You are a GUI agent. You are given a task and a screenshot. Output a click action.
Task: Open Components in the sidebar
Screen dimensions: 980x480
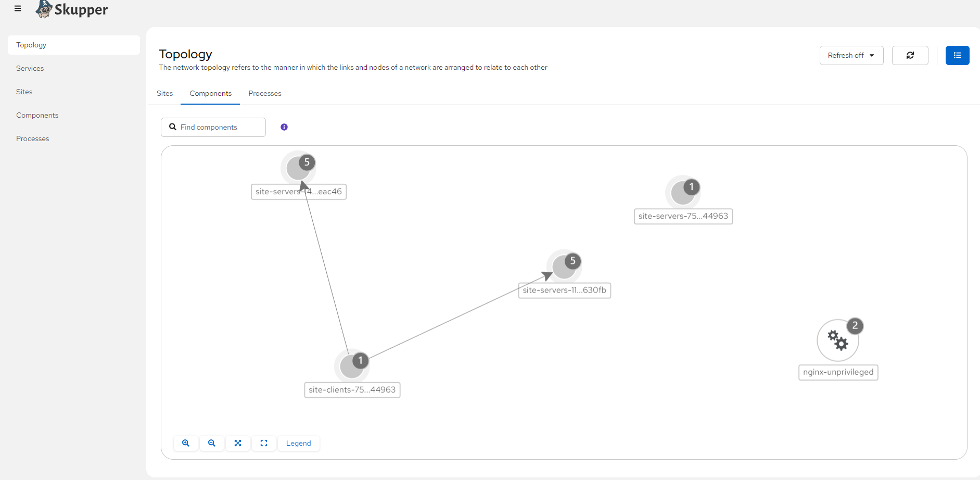pyautogui.click(x=74, y=115)
